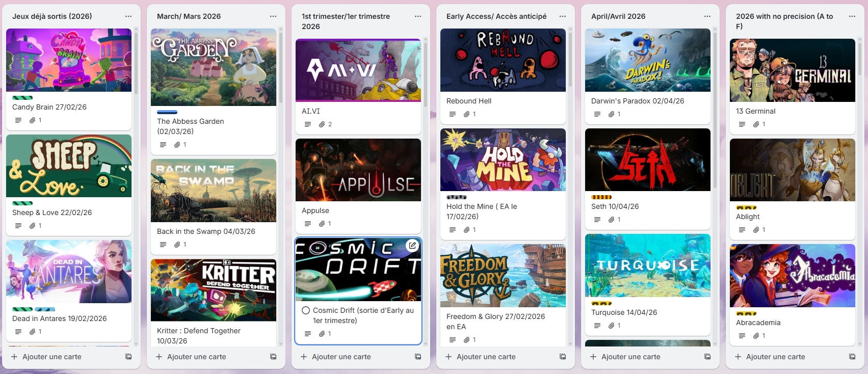
Task: Mark Cosmic Drift card as complete
Action: 306,310
